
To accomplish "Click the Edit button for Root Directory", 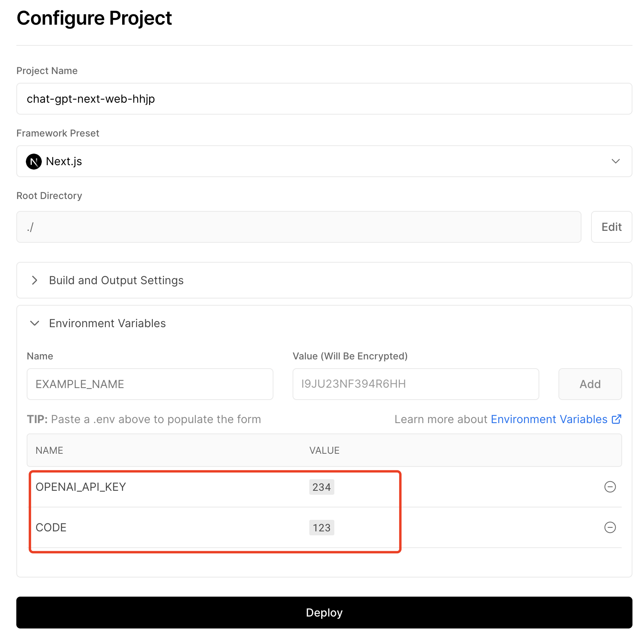I will tap(611, 227).
